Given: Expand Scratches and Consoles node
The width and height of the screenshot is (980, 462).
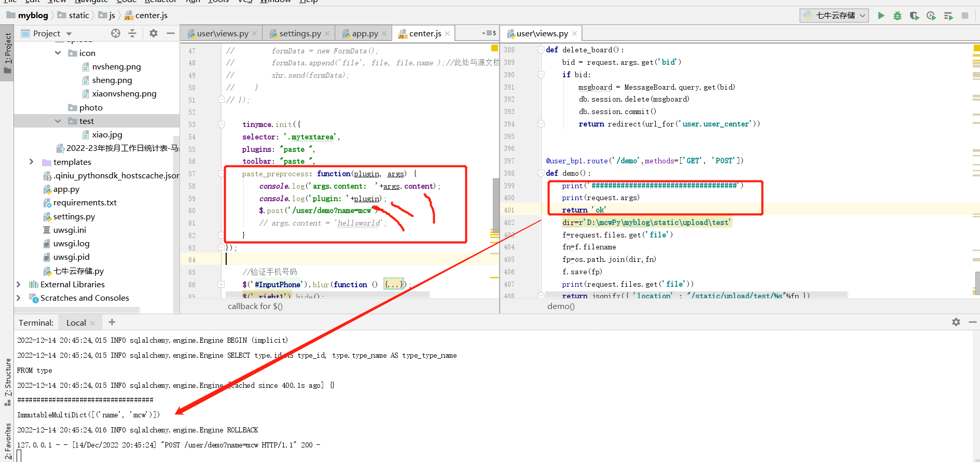Looking at the screenshot, I should point(19,298).
